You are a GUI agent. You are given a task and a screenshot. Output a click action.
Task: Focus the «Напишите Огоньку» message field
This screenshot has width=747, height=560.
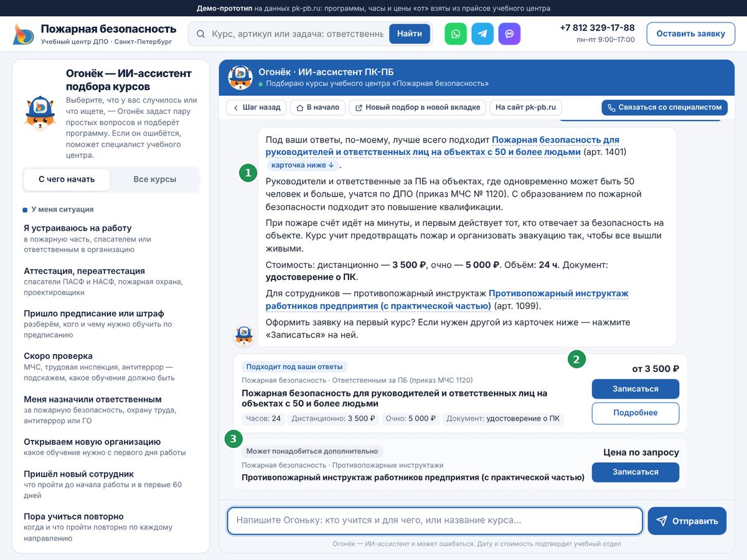(x=435, y=521)
